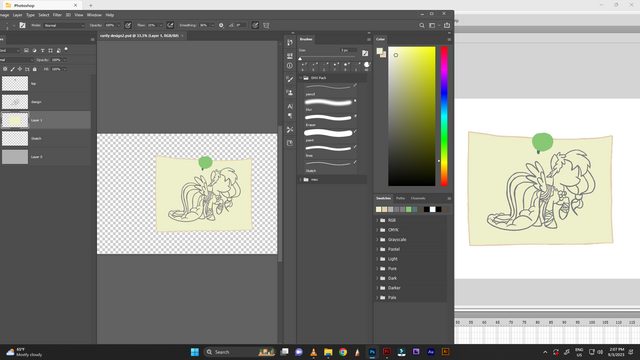Choose the blur brush preset
This screenshot has width=640, height=360.
click(331, 104)
